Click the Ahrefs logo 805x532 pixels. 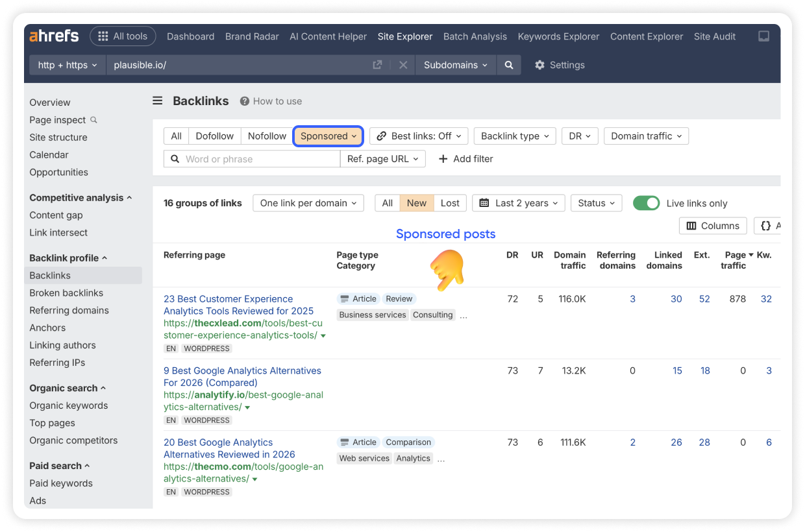(x=54, y=36)
